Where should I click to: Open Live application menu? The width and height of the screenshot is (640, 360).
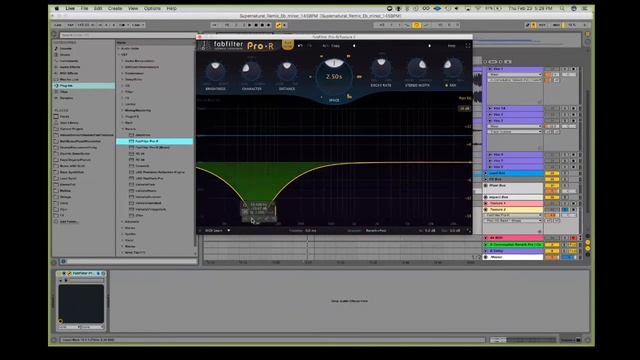70,8
